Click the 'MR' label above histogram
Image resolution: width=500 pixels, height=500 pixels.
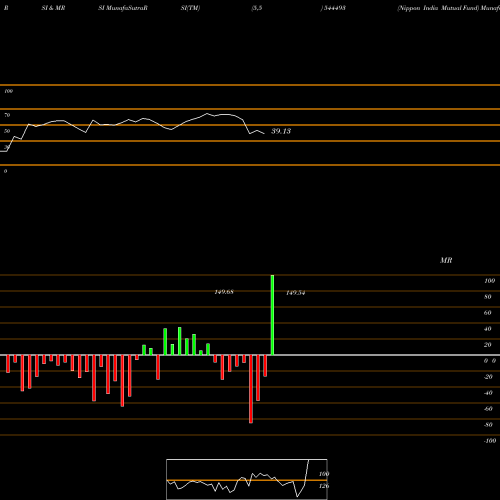click(x=446, y=260)
